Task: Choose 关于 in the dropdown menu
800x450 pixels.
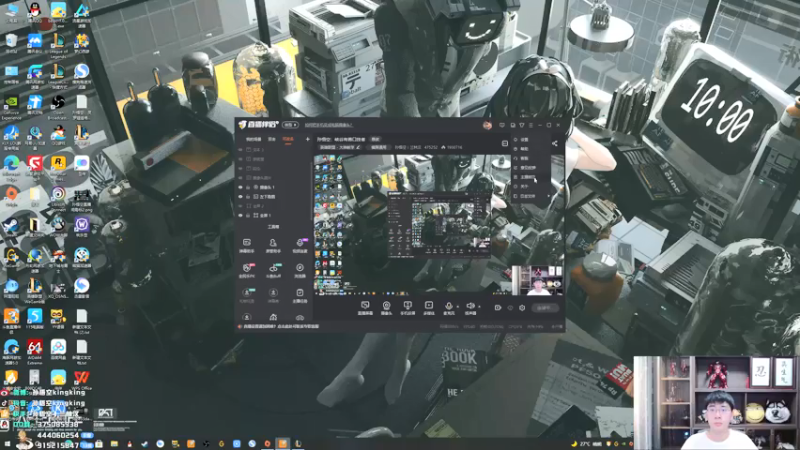Action: pos(524,186)
